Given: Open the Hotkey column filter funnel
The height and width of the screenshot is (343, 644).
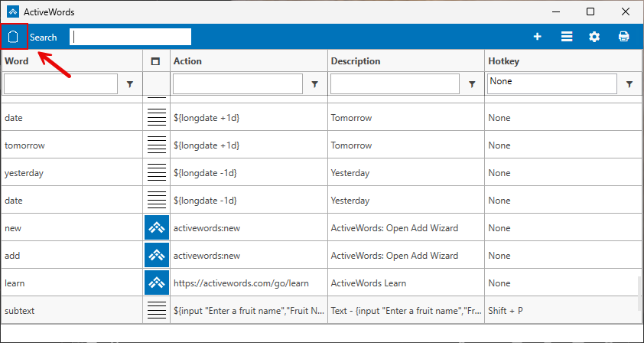Looking at the screenshot, I should (x=629, y=84).
